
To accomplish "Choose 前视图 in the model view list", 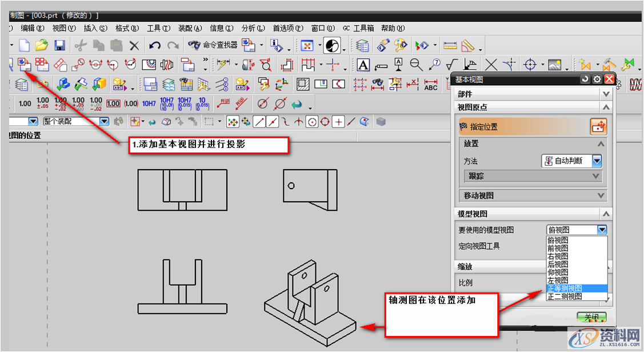I will coord(557,248).
